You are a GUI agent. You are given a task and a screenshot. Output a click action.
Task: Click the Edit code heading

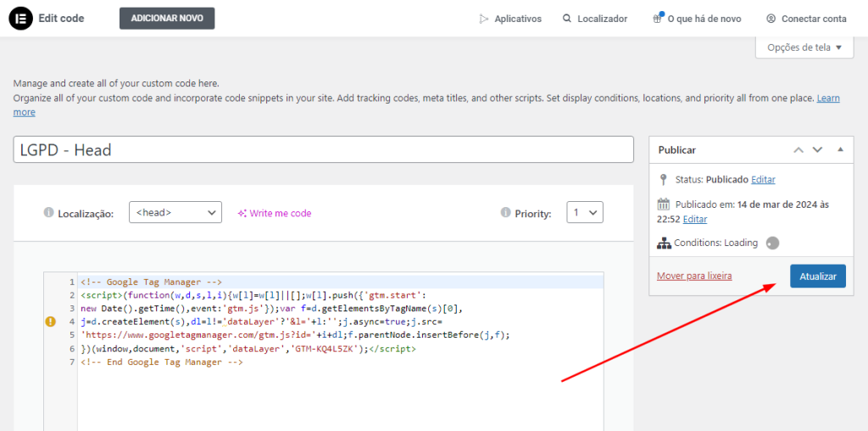click(x=61, y=19)
